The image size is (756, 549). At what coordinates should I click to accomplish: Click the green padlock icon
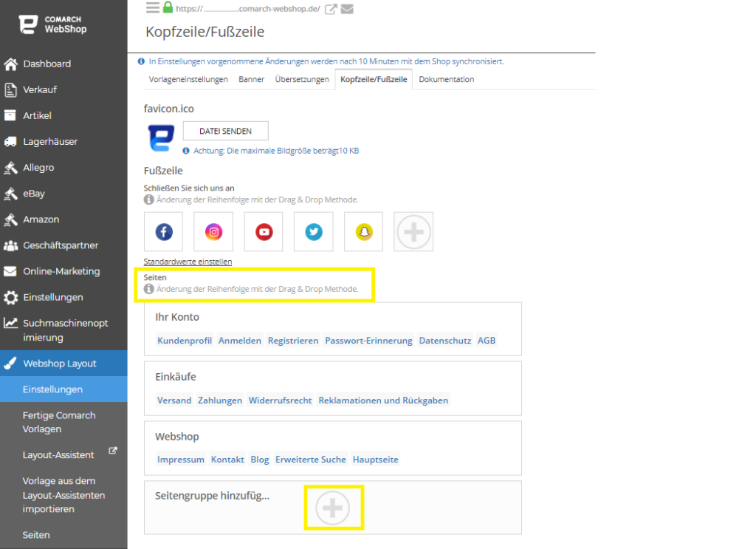click(168, 7)
